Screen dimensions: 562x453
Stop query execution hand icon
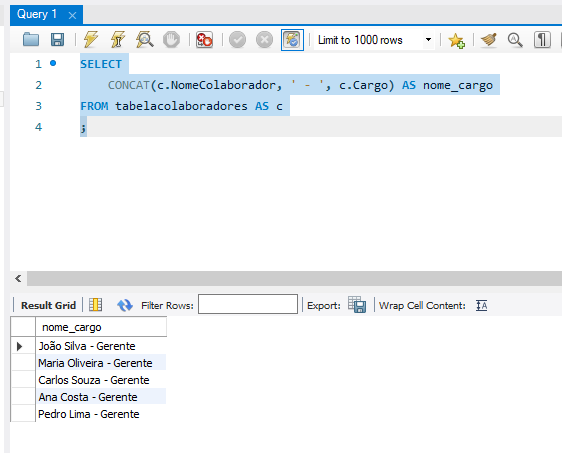[x=171, y=39]
